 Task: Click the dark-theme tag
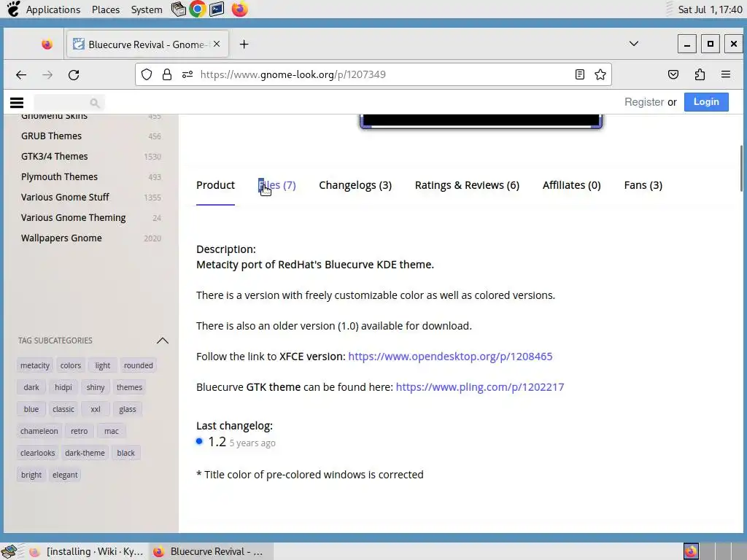pyautogui.click(x=85, y=453)
